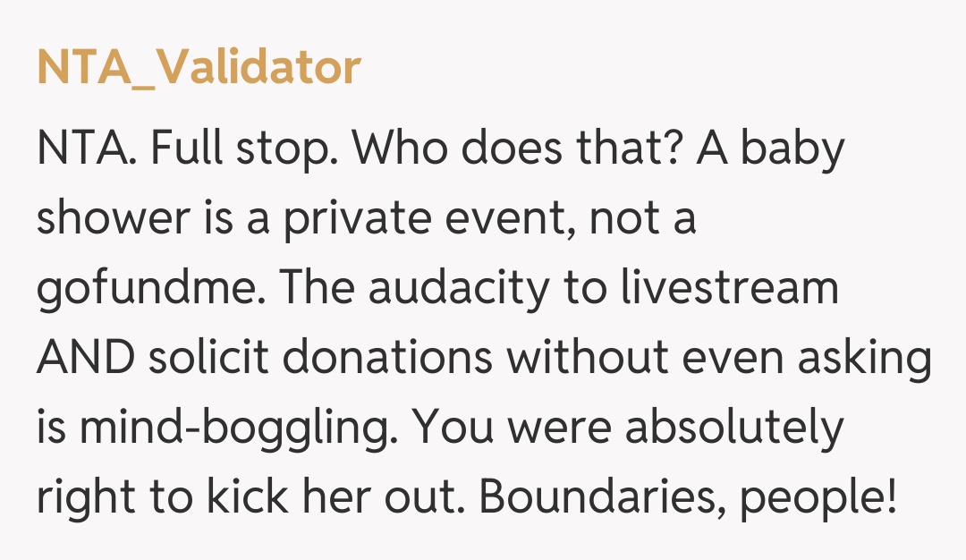Image resolution: width=966 pixels, height=560 pixels.
Task: Click the word "absolutely"
Action: click(733, 428)
